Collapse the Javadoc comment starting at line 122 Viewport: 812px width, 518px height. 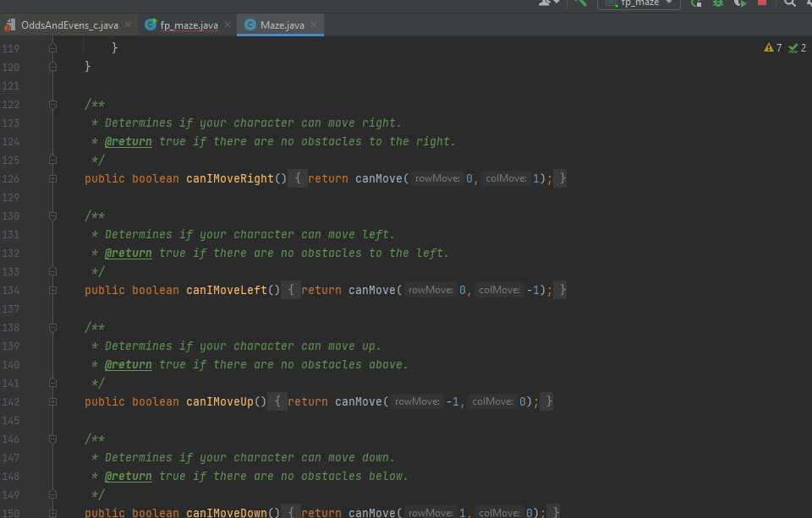(52, 105)
